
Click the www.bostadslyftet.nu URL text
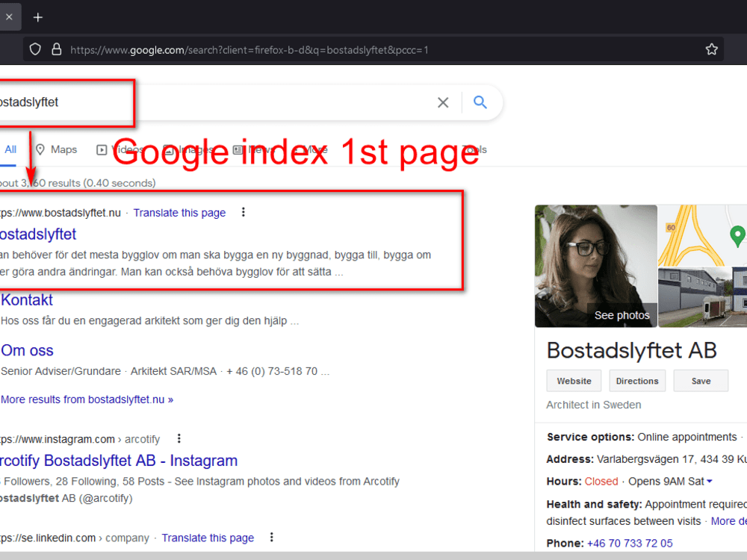point(61,213)
